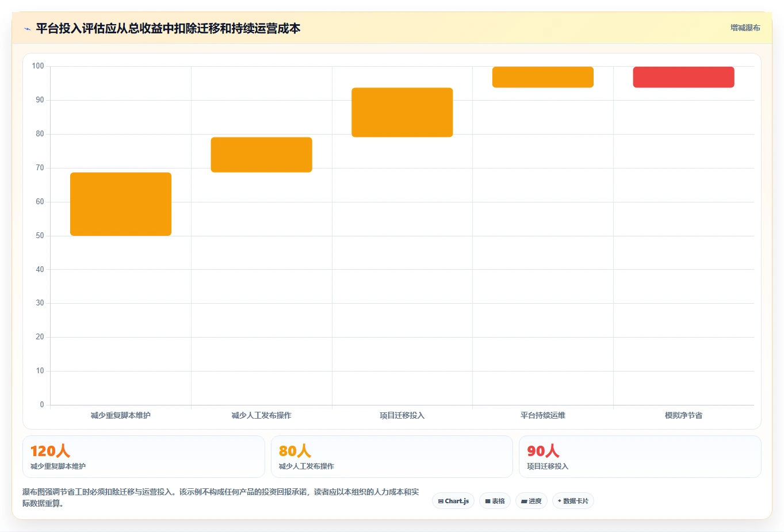The image size is (784, 532).
Task: Click the y-axis value 100
Action: 38,66
